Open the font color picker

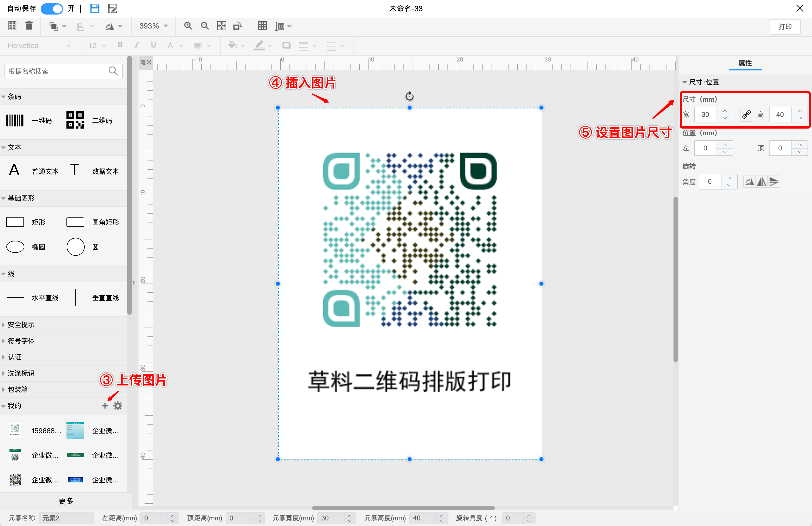(x=175, y=46)
